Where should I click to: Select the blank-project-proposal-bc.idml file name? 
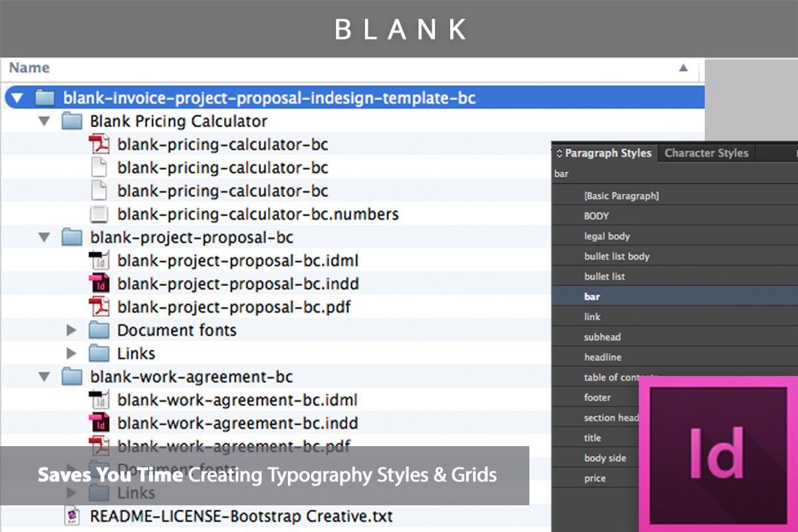(238, 261)
